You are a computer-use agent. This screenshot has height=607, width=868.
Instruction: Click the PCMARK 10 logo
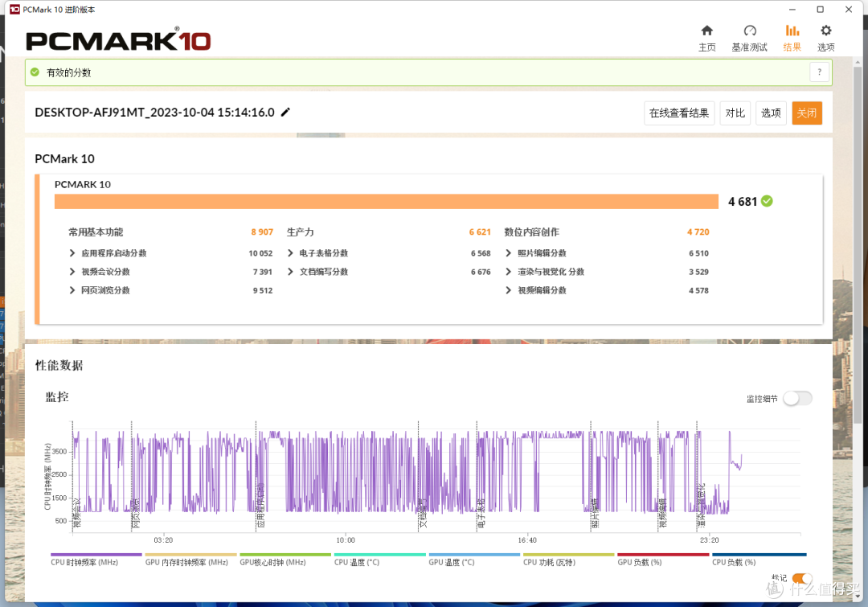pyautogui.click(x=118, y=40)
